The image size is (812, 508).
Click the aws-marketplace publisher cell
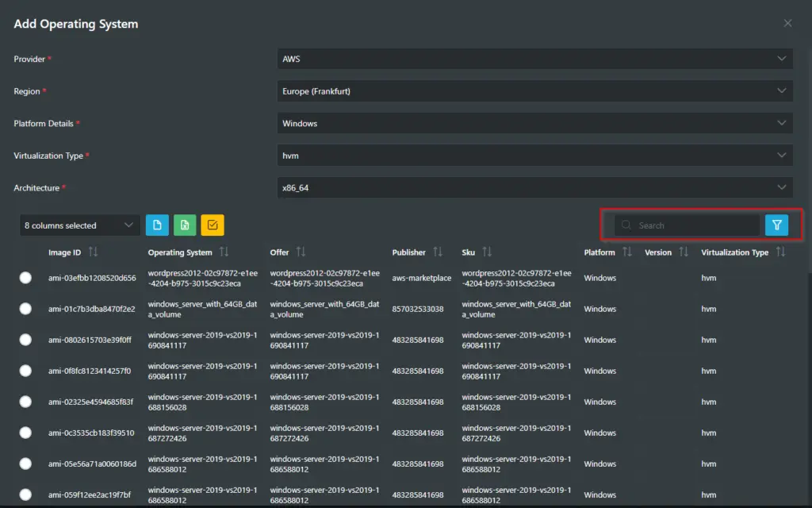click(x=422, y=278)
